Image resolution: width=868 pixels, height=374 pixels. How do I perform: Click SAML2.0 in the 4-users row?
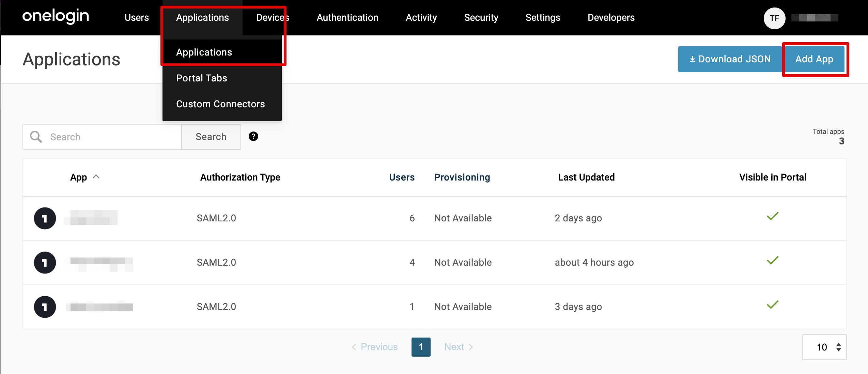click(x=216, y=262)
